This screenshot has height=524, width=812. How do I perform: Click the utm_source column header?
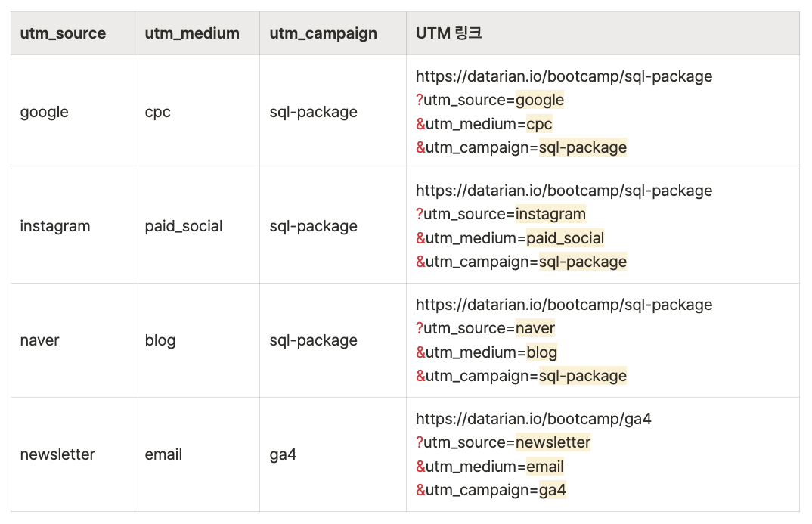click(63, 33)
